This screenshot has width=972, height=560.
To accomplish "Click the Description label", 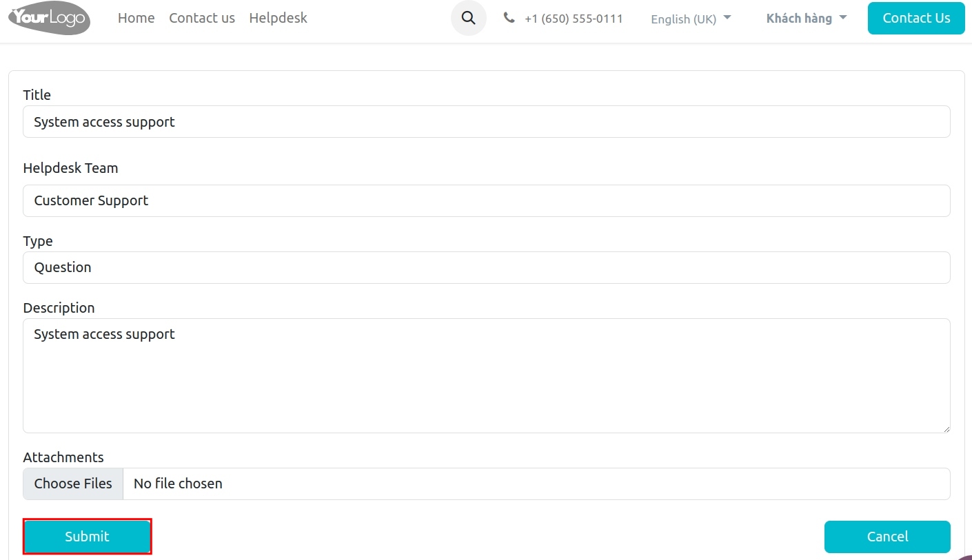I will 59,308.
